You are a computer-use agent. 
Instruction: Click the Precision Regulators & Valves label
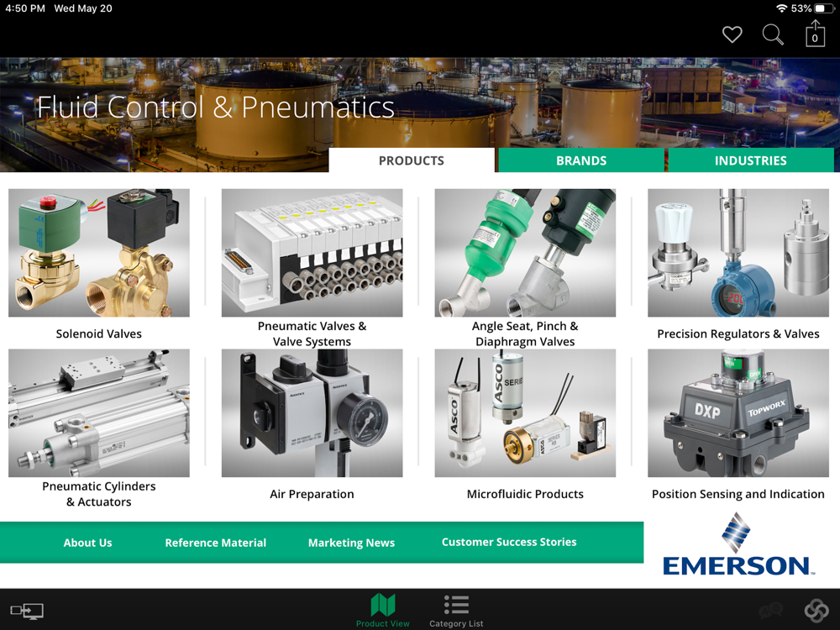click(x=738, y=333)
